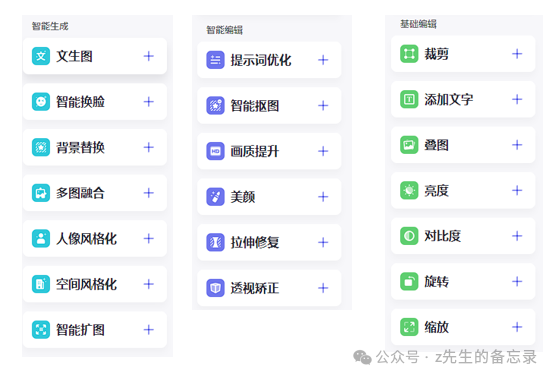Click the 拉伸修复 icon
The height and width of the screenshot is (379, 555).
click(x=215, y=242)
